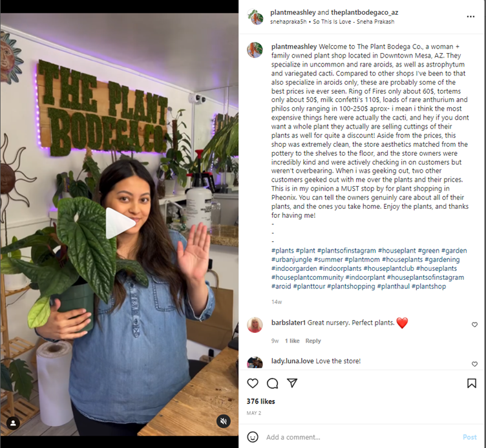The height and width of the screenshot is (448, 486).
Task: Open more options three-dot menu
Action: tap(470, 16)
